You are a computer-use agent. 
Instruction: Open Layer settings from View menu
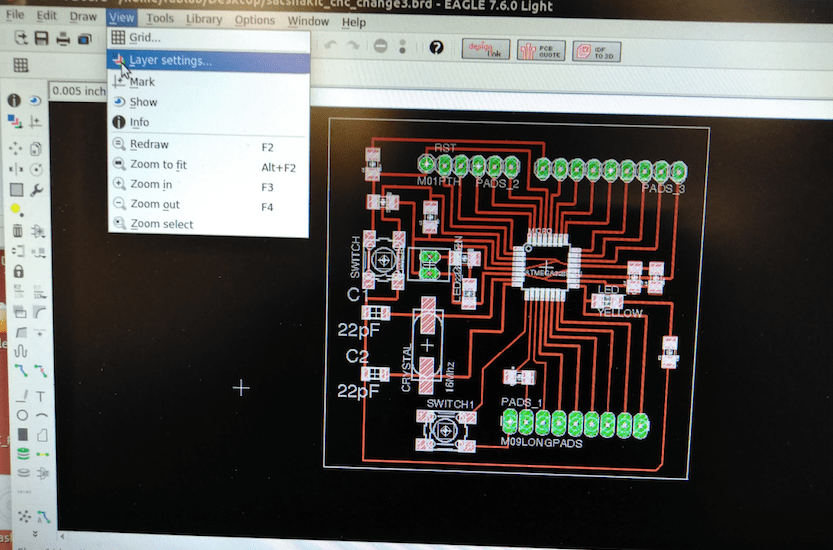coord(208,61)
